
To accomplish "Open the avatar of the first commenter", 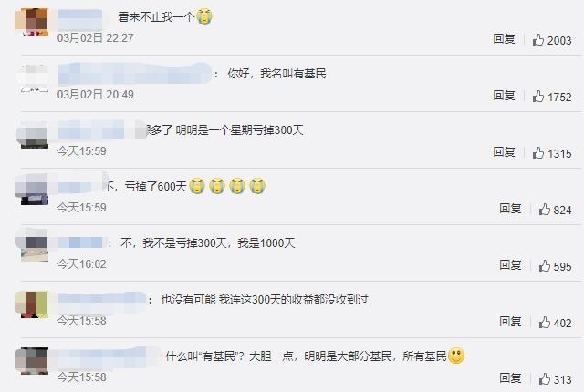I will 32,22.
